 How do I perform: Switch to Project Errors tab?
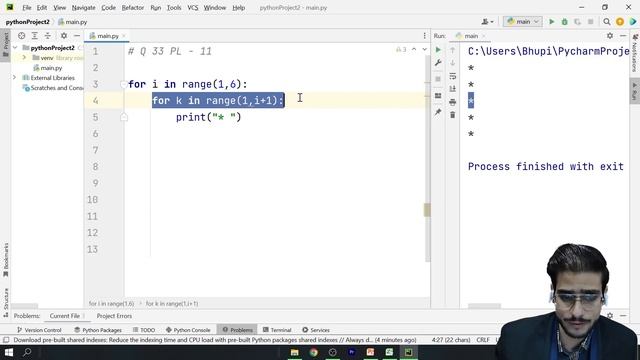114,316
